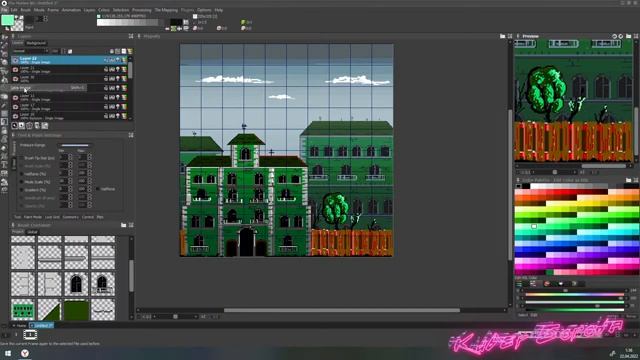Expand the Preview panel corner icon
The width and height of the screenshot is (640, 360).
pyautogui.click(x=636, y=36)
